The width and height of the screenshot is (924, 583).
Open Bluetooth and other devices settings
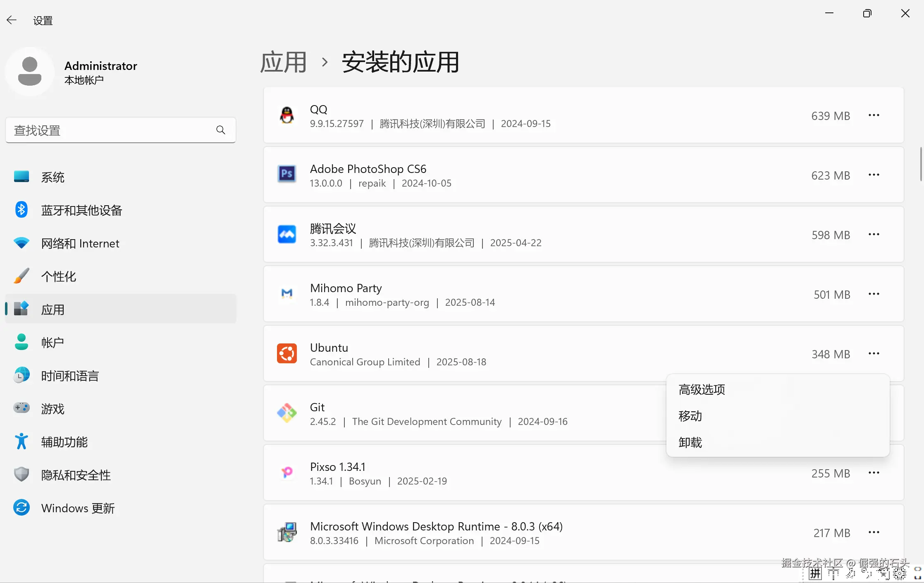[x=81, y=210]
